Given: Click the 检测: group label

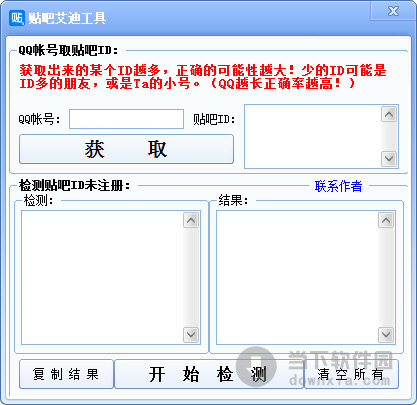Looking at the screenshot, I should tap(38, 200).
